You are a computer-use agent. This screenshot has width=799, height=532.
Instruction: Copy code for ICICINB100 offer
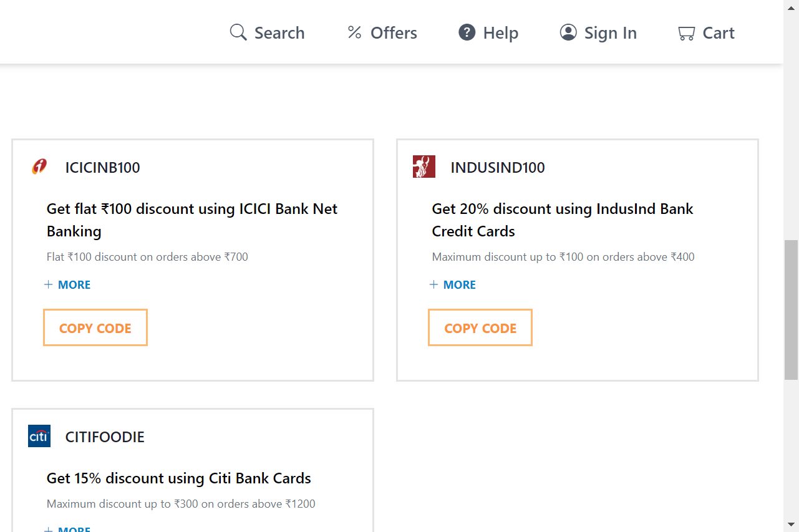coord(95,327)
